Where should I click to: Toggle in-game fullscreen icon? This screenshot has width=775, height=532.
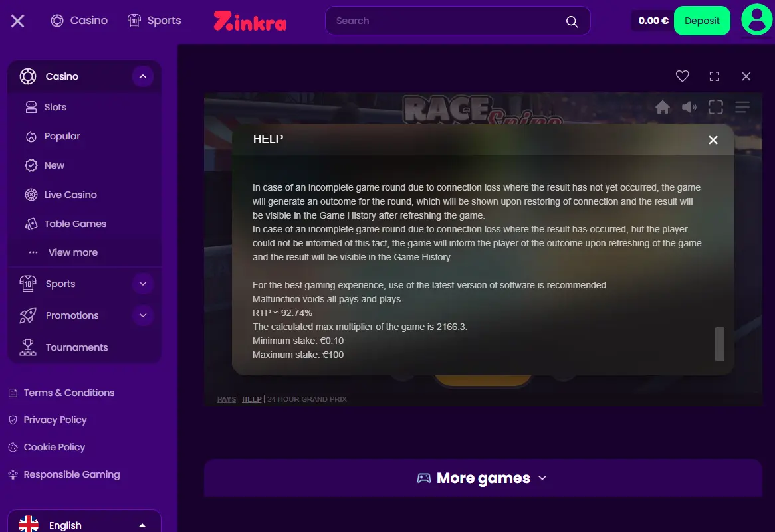point(715,107)
